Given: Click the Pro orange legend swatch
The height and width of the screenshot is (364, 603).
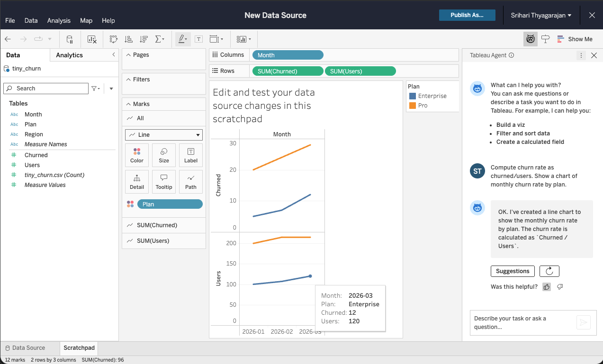Looking at the screenshot, I should (412, 106).
